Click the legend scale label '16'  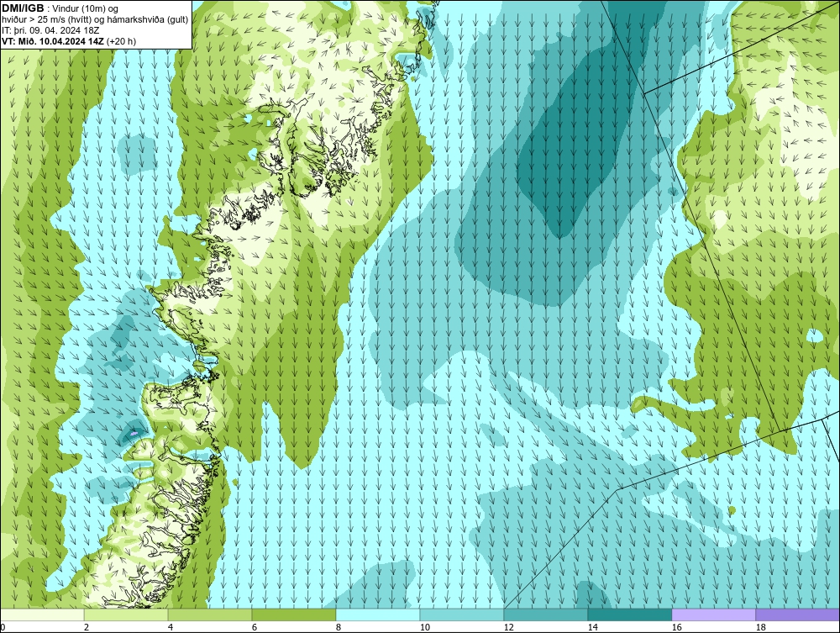677,627
